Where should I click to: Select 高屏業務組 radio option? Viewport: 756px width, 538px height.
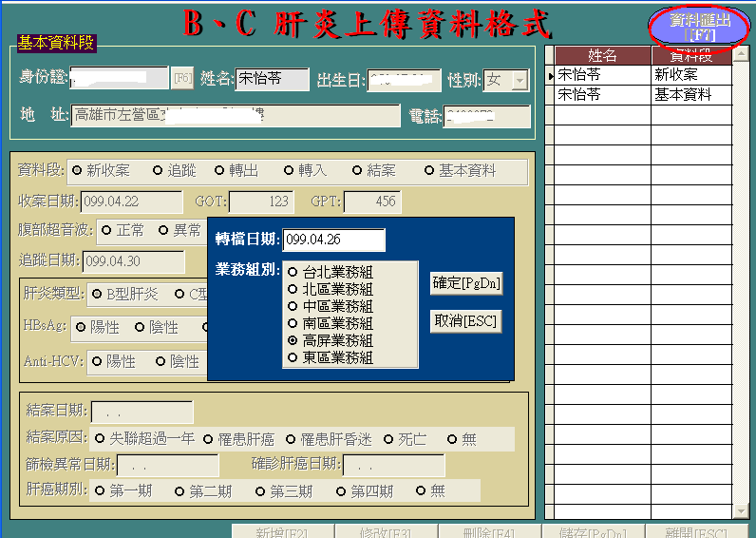pos(293,341)
